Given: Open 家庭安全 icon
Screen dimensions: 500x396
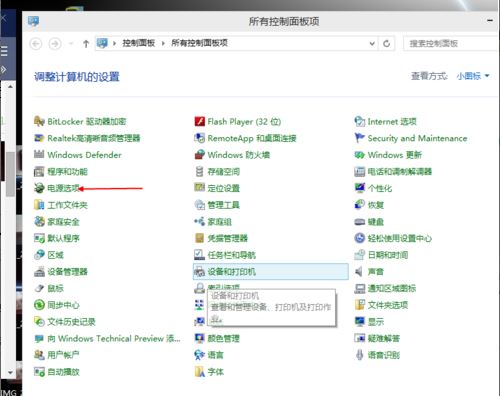Looking at the screenshot, I should point(39,222).
